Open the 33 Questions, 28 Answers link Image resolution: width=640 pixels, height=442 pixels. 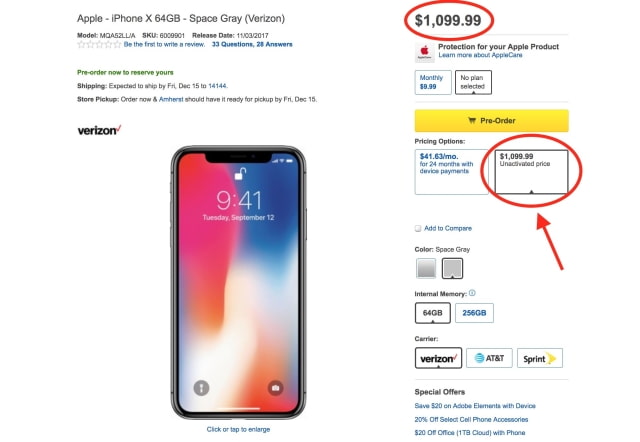[x=253, y=45]
